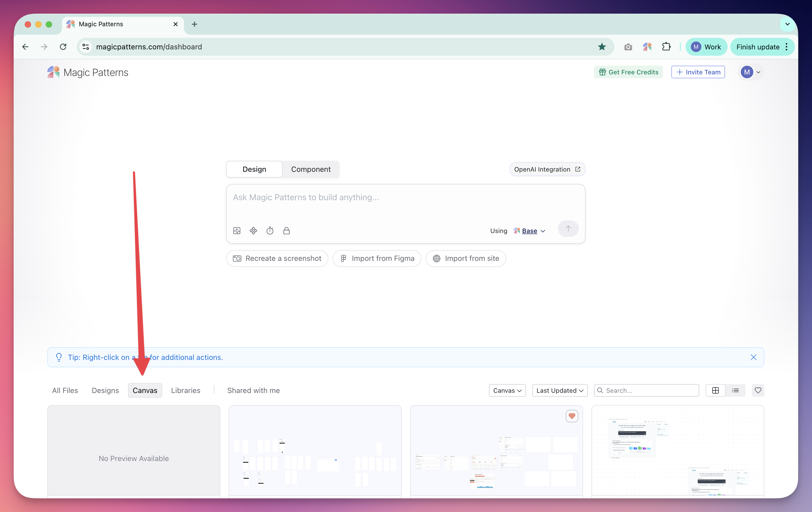The image size is (812, 512).
Task: Toggle the favorites heart filter
Action: point(758,390)
